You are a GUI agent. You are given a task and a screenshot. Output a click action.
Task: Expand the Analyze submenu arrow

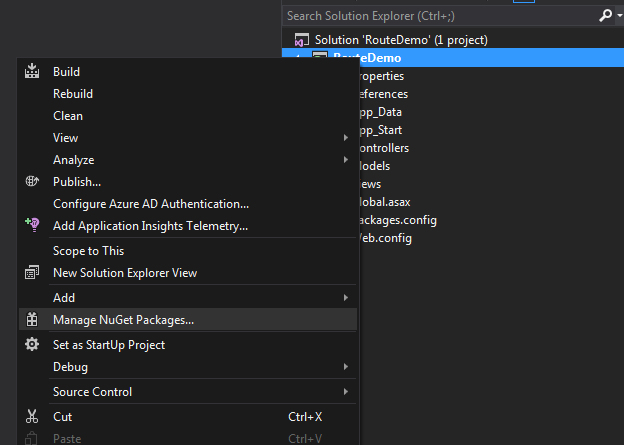click(346, 160)
